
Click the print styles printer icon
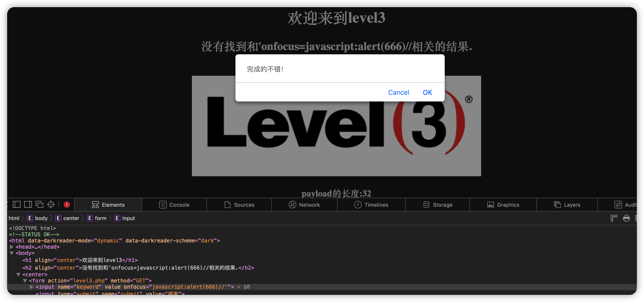coord(626,218)
